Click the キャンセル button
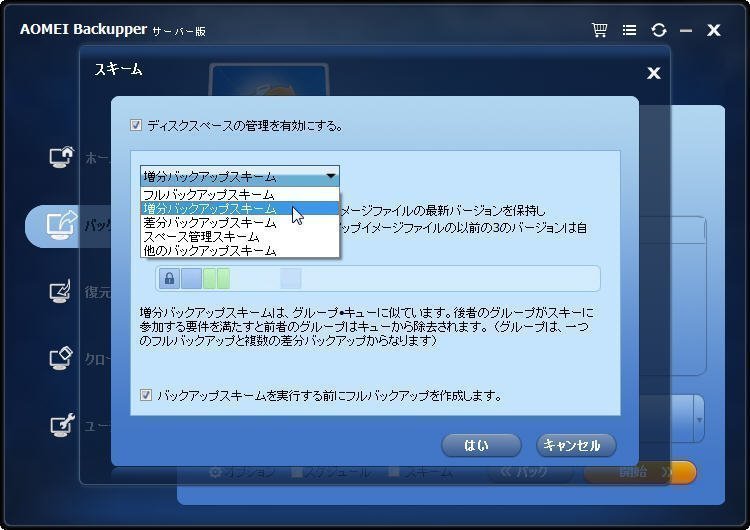 point(576,445)
